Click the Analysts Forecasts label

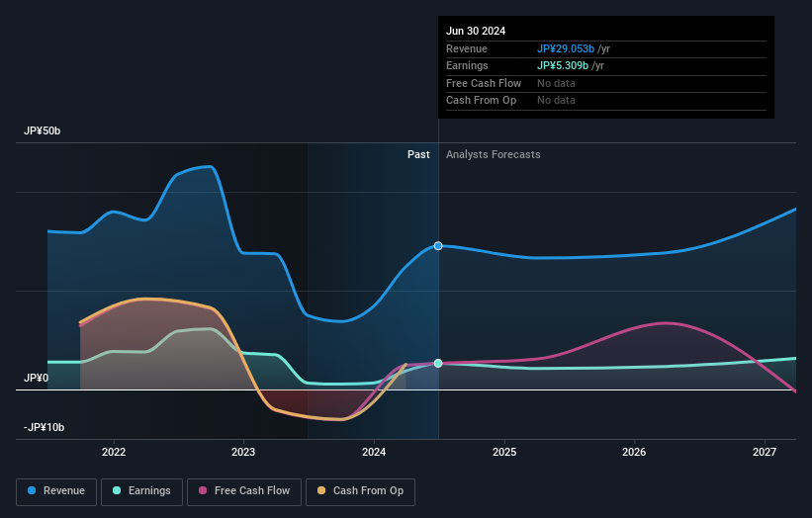(x=493, y=154)
